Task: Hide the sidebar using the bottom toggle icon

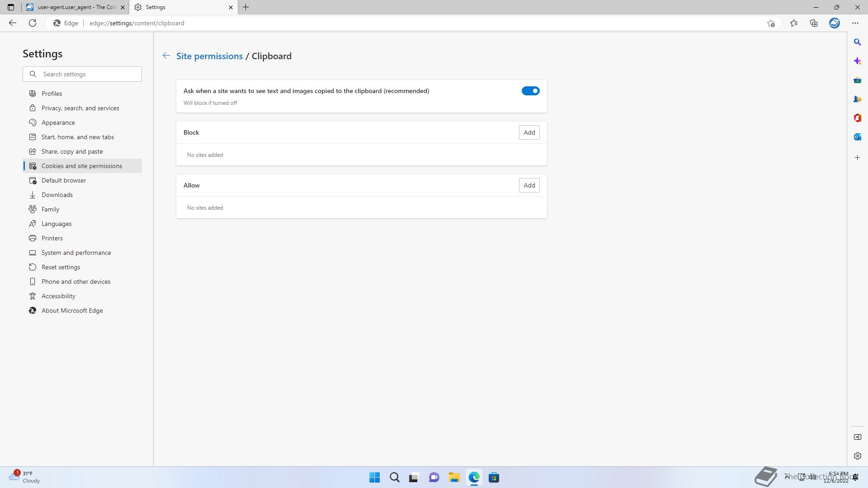Action: tap(857, 437)
